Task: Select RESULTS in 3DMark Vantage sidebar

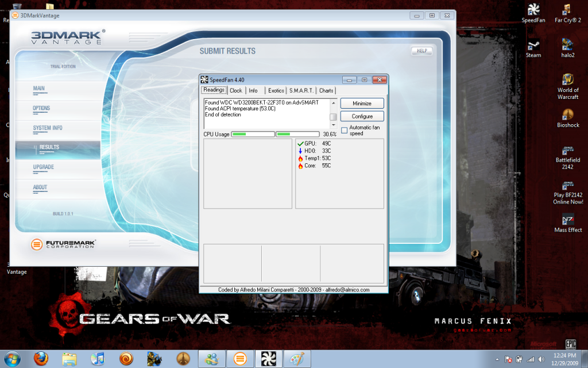Action: 58,150
